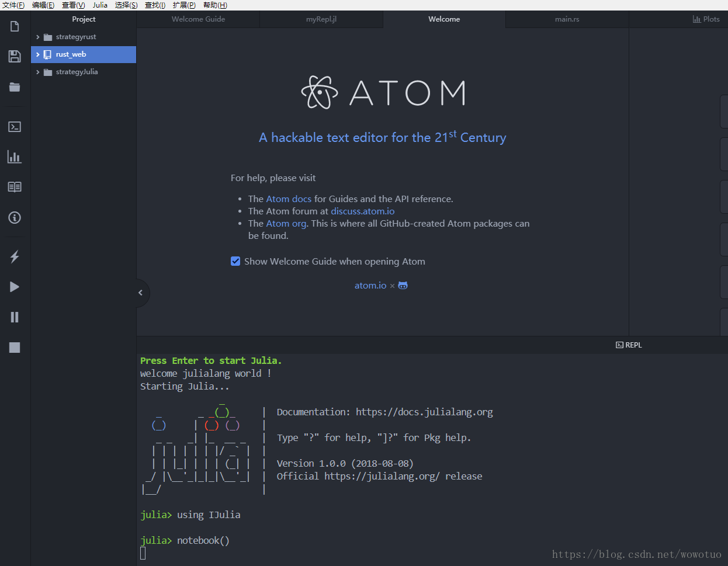
Task: Open the 文件(F) menu
Action: pos(13,5)
